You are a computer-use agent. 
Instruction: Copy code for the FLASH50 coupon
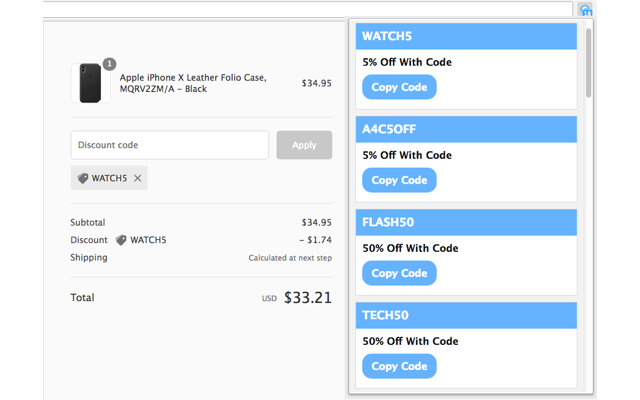click(x=399, y=273)
